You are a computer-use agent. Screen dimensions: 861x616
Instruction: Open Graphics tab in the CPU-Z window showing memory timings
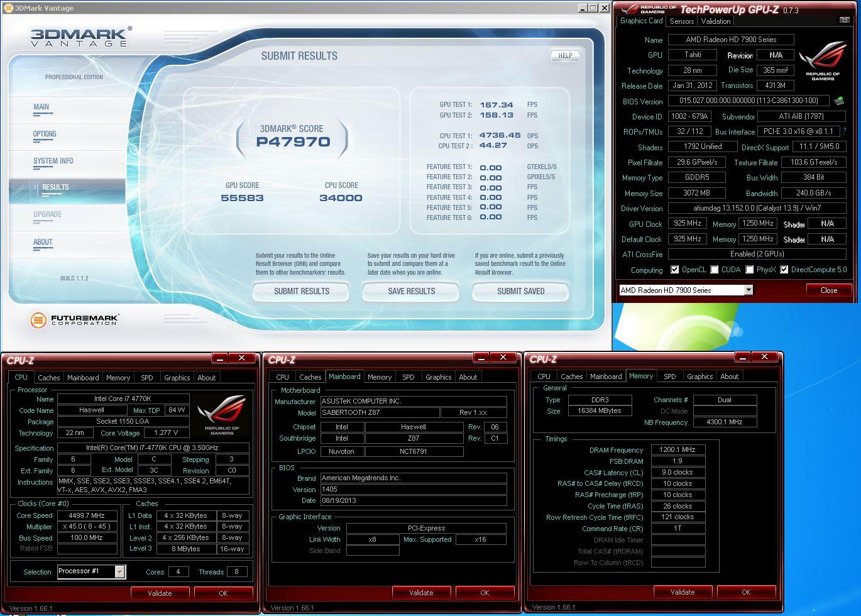pos(700,377)
